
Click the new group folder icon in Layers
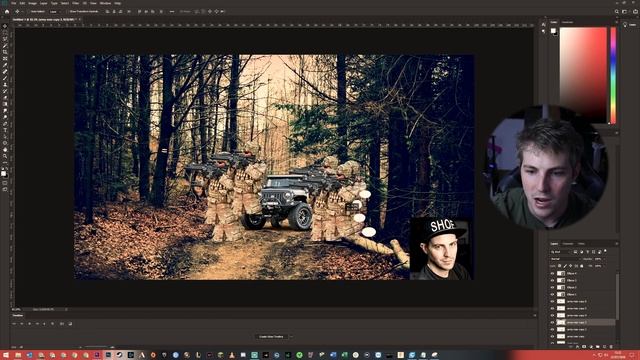click(x=598, y=347)
